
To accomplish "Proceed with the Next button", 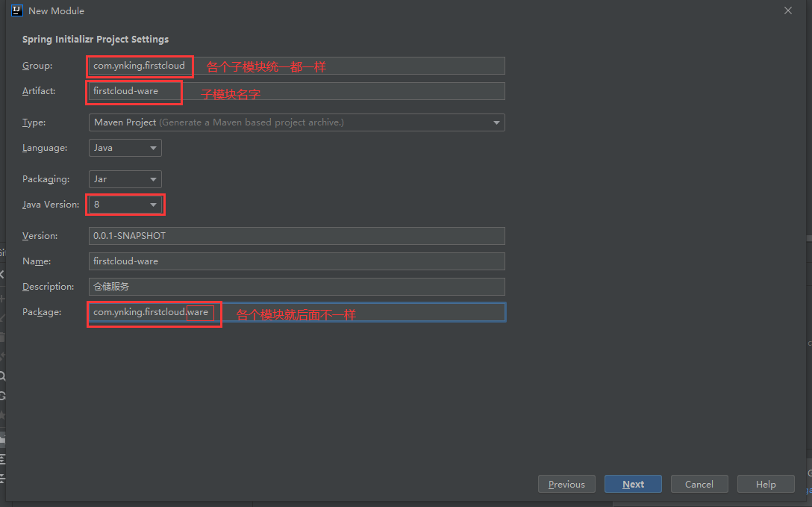I will click(633, 484).
